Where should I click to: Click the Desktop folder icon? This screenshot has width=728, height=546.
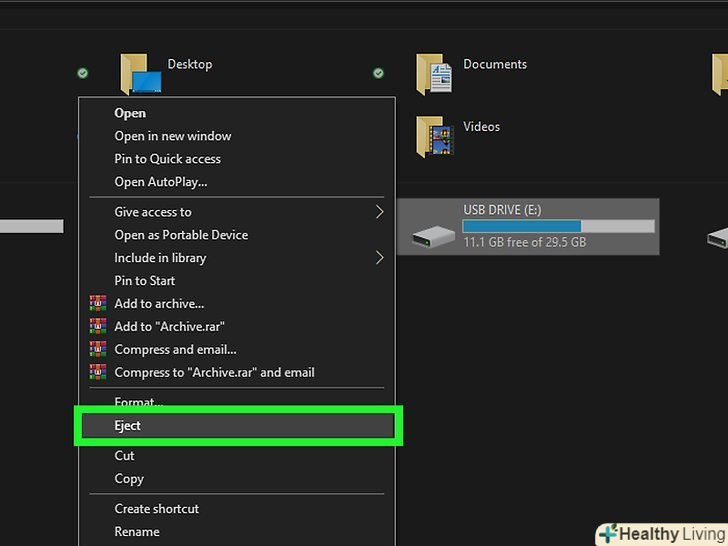[x=141, y=74]
